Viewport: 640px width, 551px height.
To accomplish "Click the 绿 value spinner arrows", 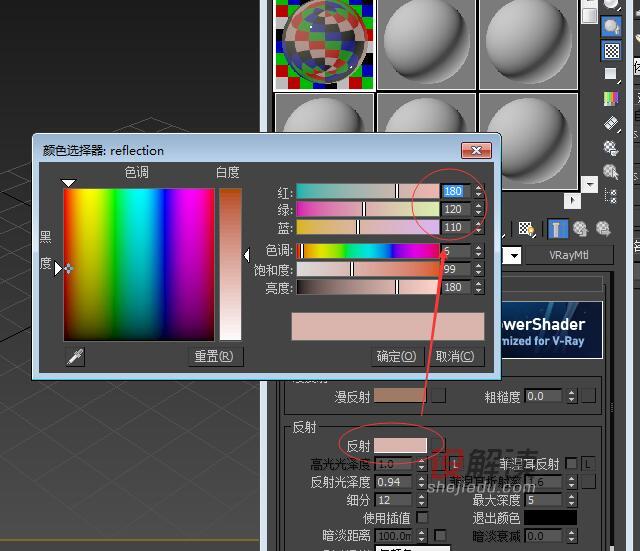I will (478, 209).
